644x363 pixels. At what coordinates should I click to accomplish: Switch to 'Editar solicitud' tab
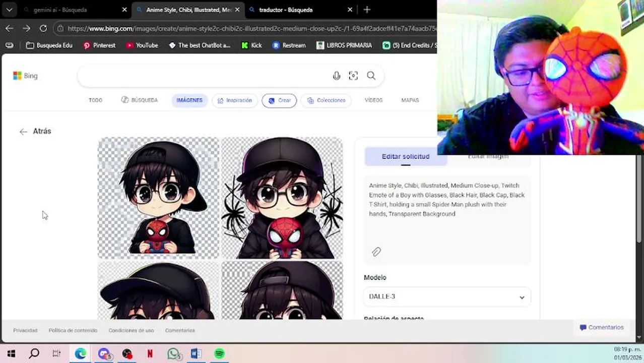coord(406,157)
